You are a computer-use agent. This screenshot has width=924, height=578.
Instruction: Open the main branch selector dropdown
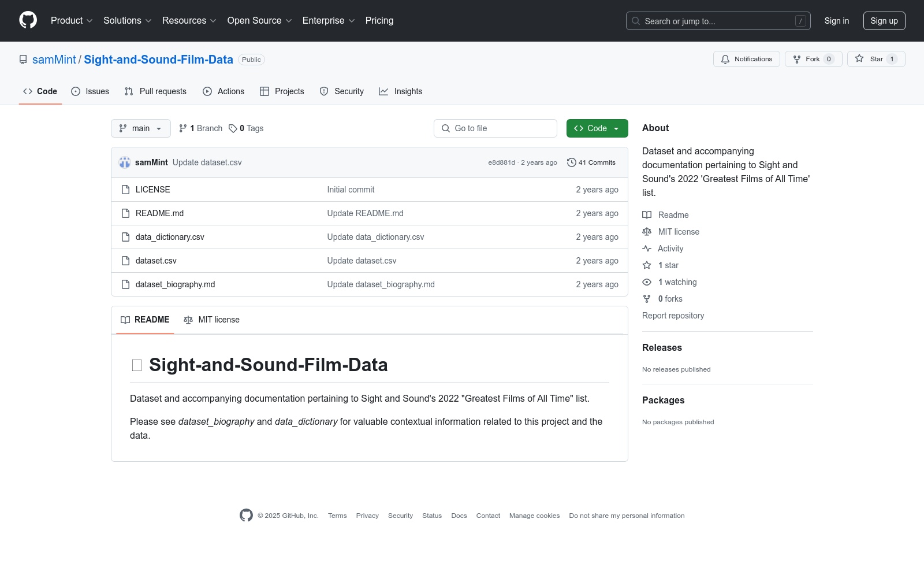click(141, 128)
